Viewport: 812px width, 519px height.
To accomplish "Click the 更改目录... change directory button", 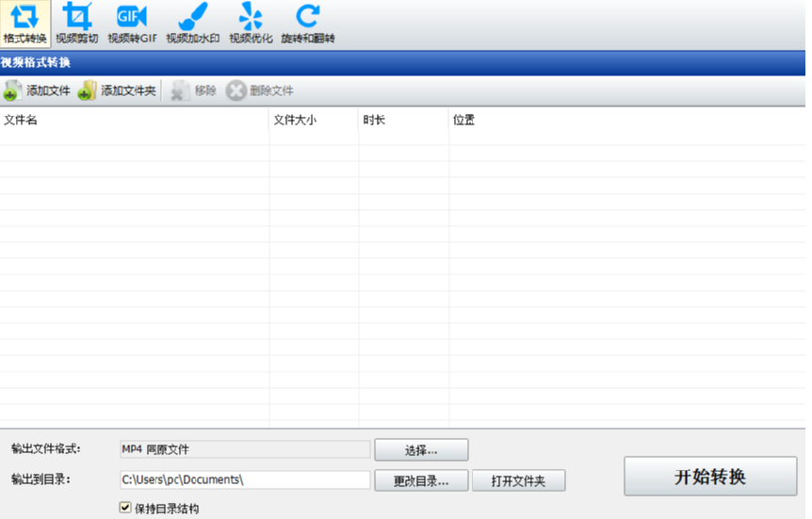I will (x=421, y=480).
